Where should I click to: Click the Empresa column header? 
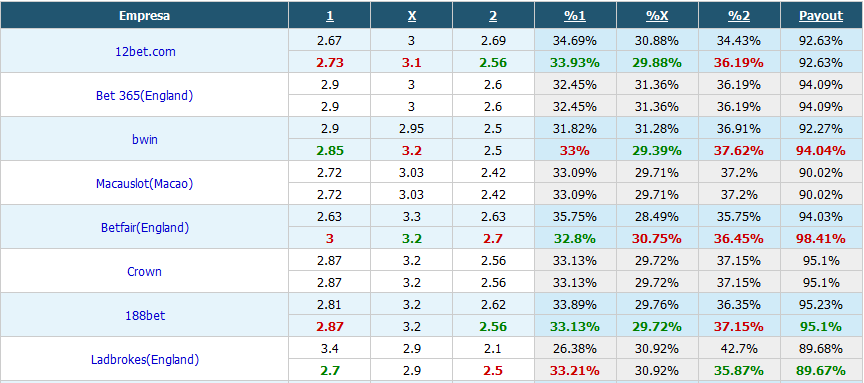(x=144, y=16)
